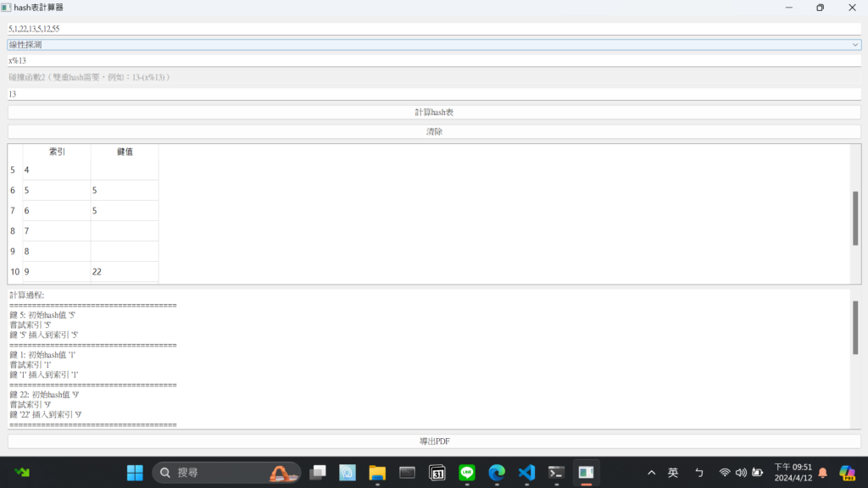Launch File Explorer from the taskbar

376,472
